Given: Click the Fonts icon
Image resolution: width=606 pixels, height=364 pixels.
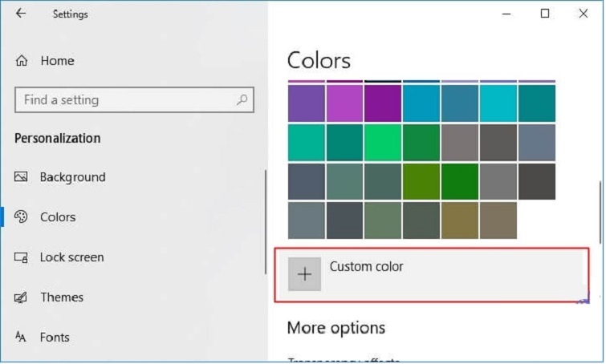Looking at the screenshot, I should pyautogui.click(x=22, y=338).
